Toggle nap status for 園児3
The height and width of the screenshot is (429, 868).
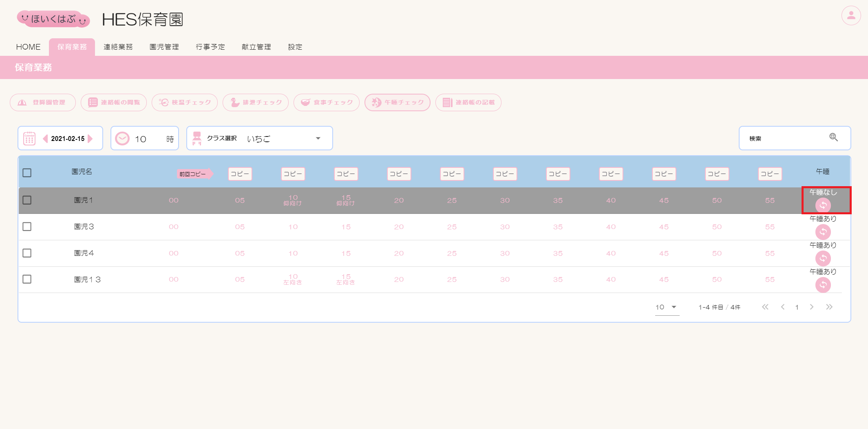pos(823,232)
